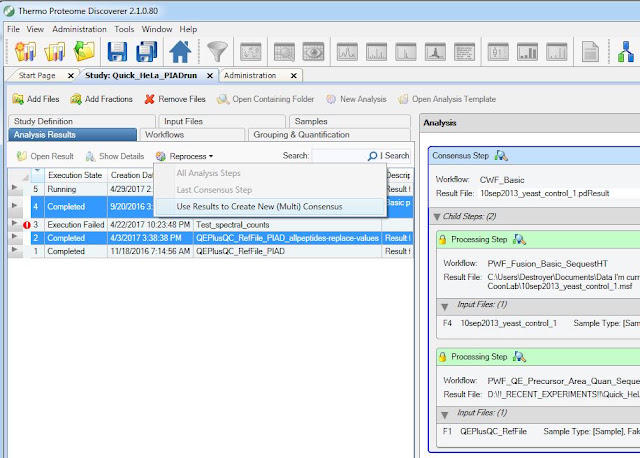
Task: Click the Show Details button
Action: click(115, 156)
